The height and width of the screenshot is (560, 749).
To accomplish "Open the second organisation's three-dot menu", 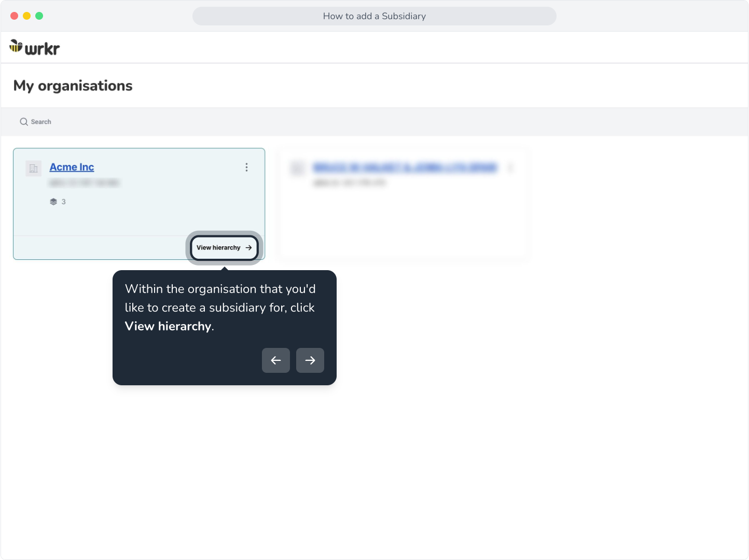I will tap(510, 167).
